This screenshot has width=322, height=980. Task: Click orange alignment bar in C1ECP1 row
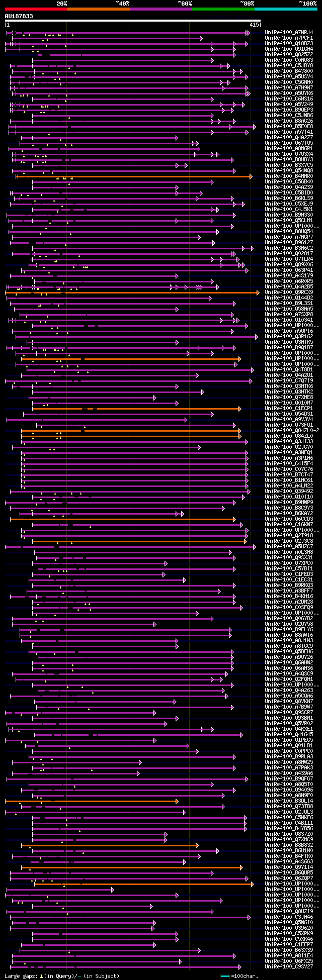(137, 409)
